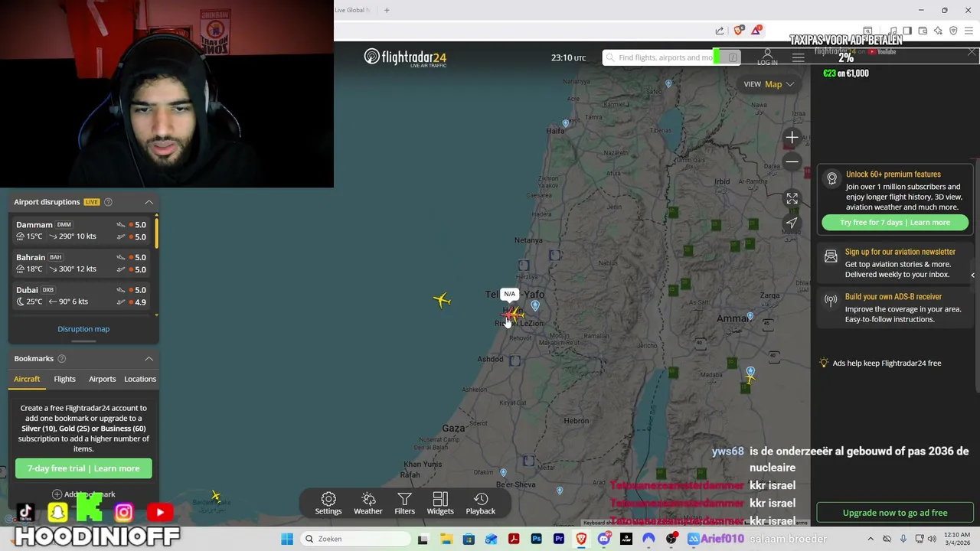Click Try free for 7 days button

tap(894, 223)
